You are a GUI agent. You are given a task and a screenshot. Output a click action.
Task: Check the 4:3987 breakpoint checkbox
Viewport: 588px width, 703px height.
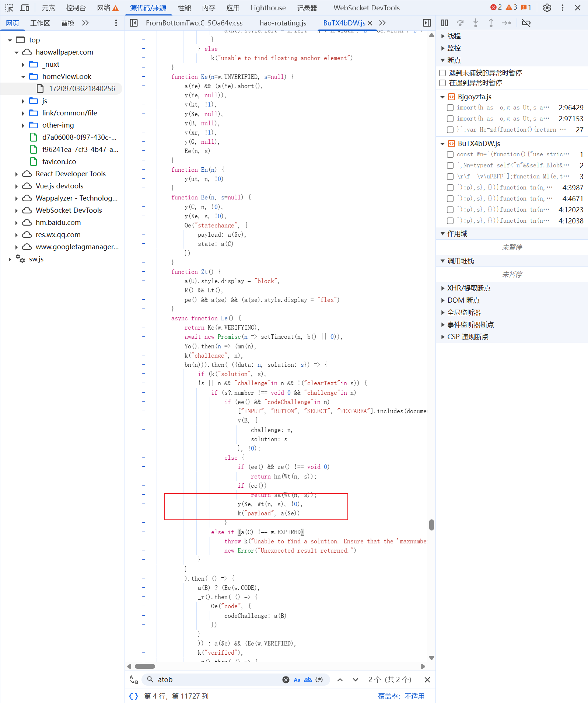click(450, 188)
